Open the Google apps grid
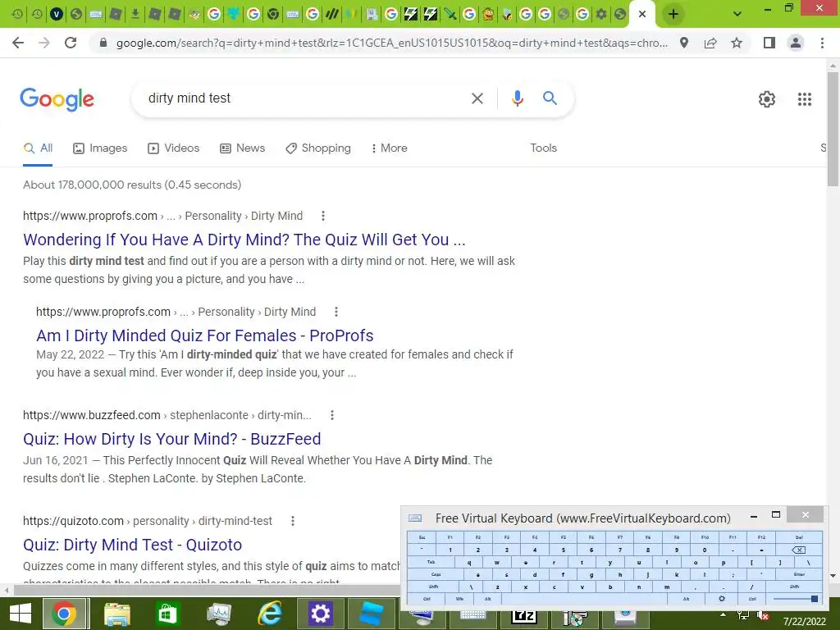The height and width of the screenshot is (630, 840). [805, 99]
